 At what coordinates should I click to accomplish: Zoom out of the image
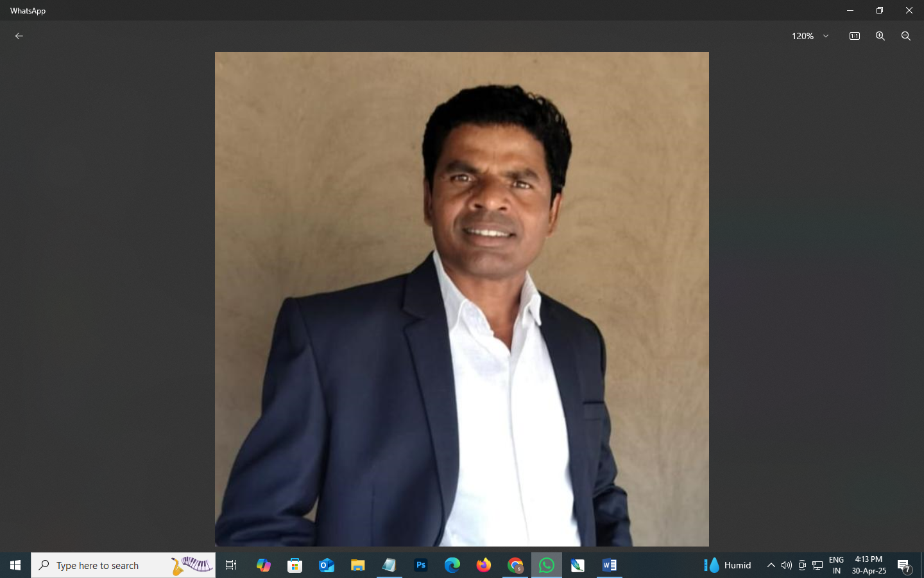905,36
